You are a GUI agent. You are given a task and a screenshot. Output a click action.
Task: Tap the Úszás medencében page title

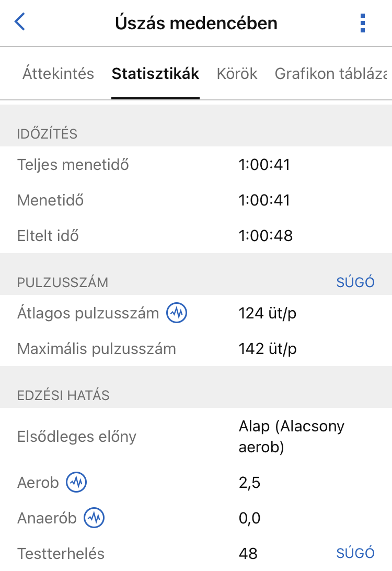point(196,23)
